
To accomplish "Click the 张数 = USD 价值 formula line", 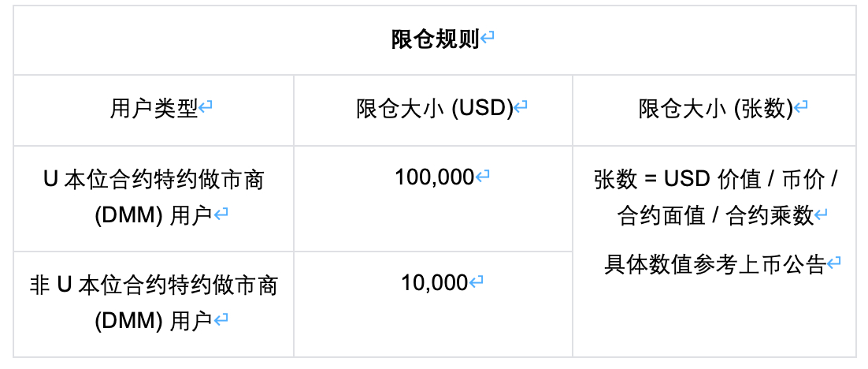I will 716,180.
